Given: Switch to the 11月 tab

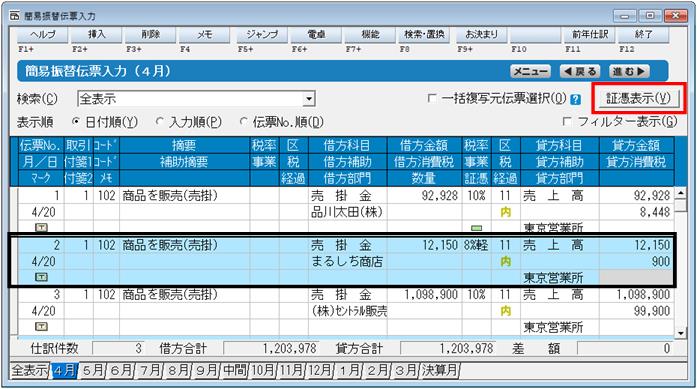Looking at the screenshot, I should 292,370.
